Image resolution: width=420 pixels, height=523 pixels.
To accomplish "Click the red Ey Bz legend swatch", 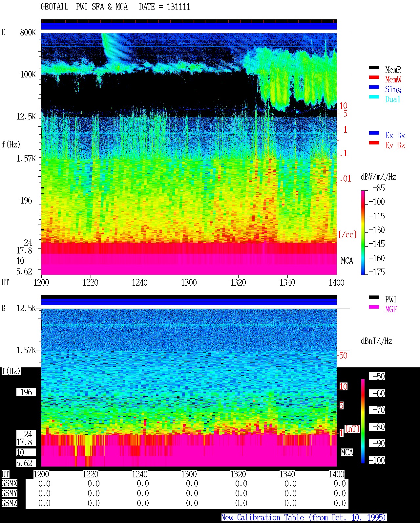I will pyautogui.click(x=374, y=143).
